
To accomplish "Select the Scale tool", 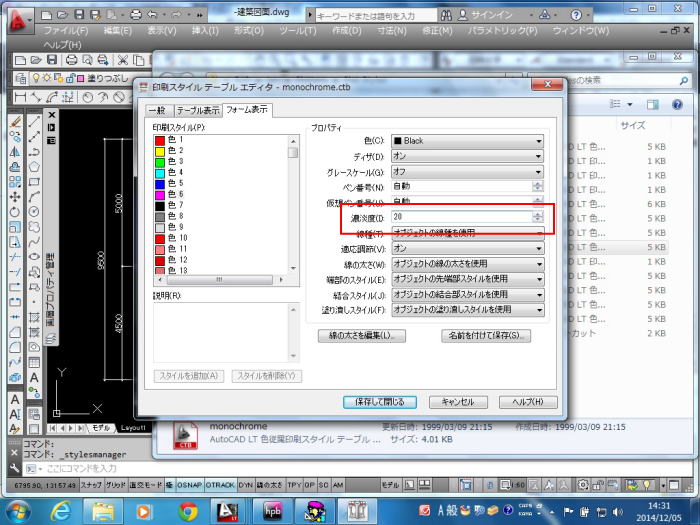I will point(15,227).
